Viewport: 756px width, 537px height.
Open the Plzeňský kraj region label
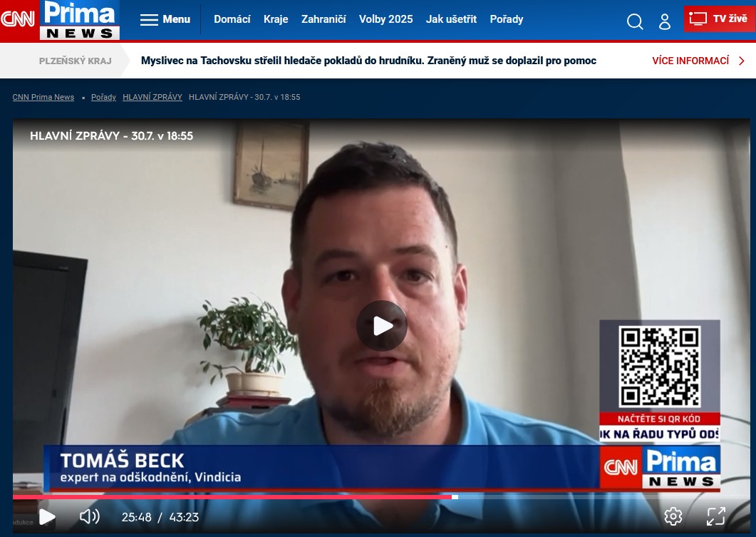pos(76,61)
